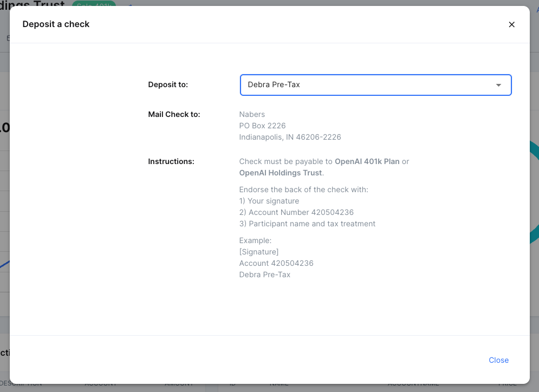Click step 2 'Account Number 420504236'
Screen dimensions: 539x392
coord(296,212)
